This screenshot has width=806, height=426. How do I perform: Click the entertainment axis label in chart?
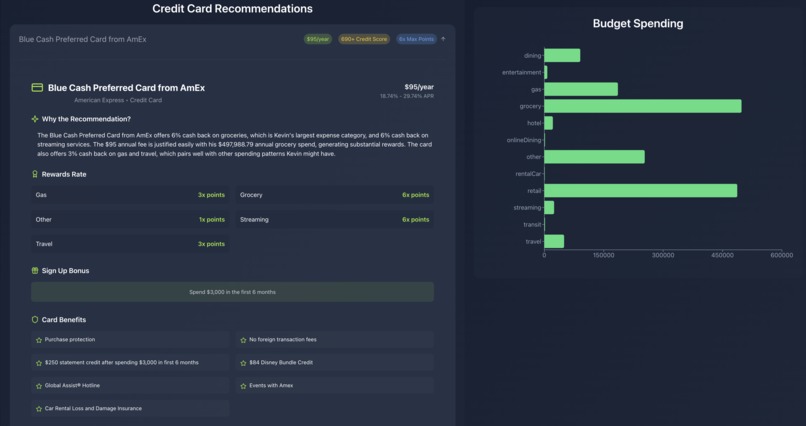point(522,72)
